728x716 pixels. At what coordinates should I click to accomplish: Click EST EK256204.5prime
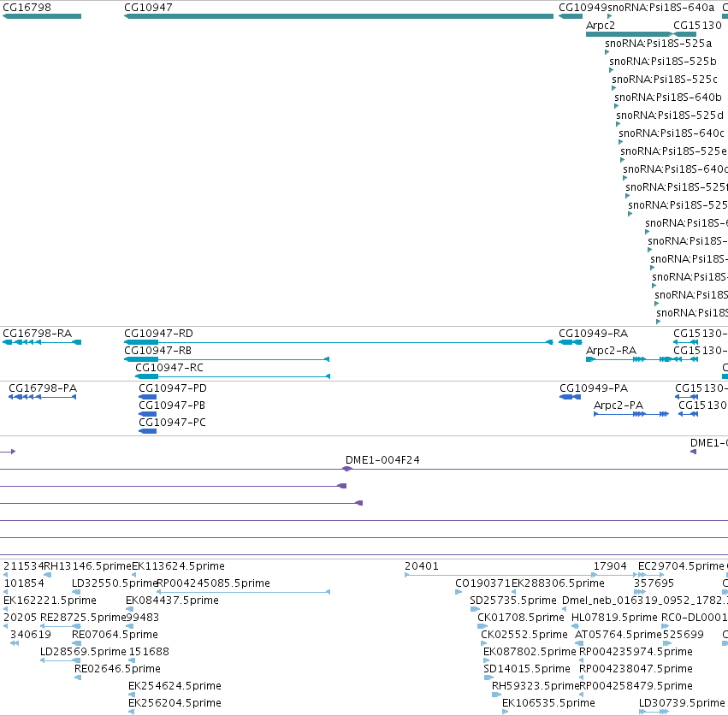175,703
